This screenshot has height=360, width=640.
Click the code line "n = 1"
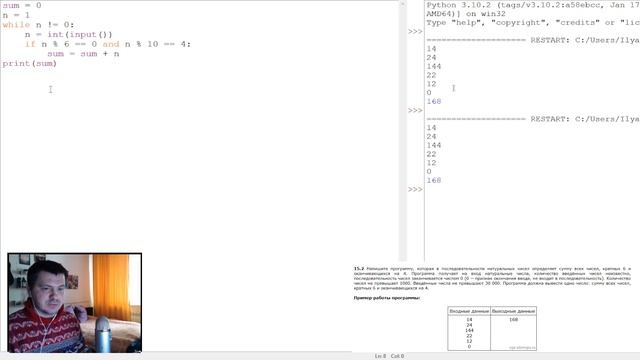pyautogui.click(x=16, y=15)
